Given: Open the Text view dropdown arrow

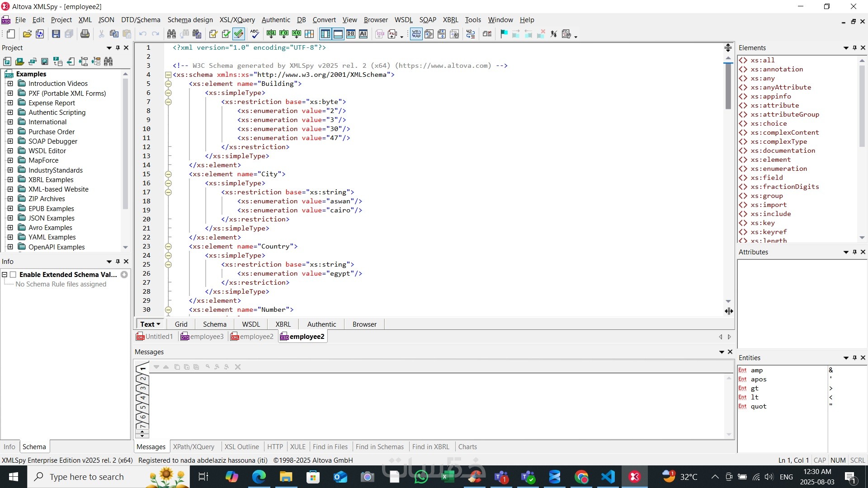Looking at the screenshot, I should pos(158,324).
